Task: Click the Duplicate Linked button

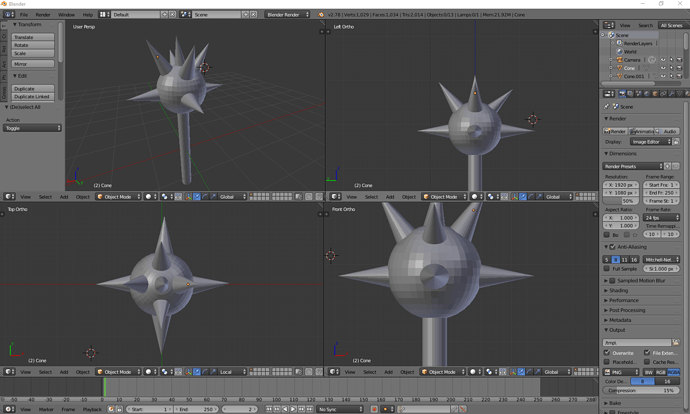Action: (33, 96)
